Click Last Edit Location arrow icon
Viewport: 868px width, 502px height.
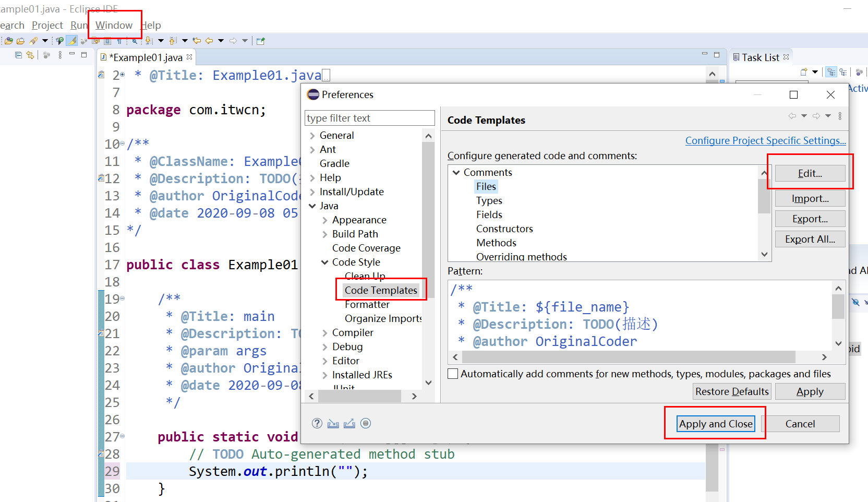[x=197, y=41]
